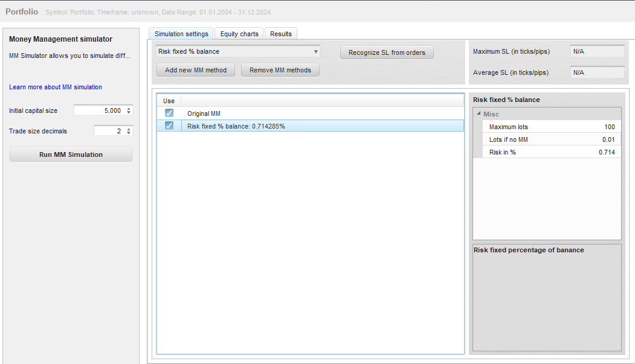
Task: Select the Simulation settings tab
Action: coord(181,34)
